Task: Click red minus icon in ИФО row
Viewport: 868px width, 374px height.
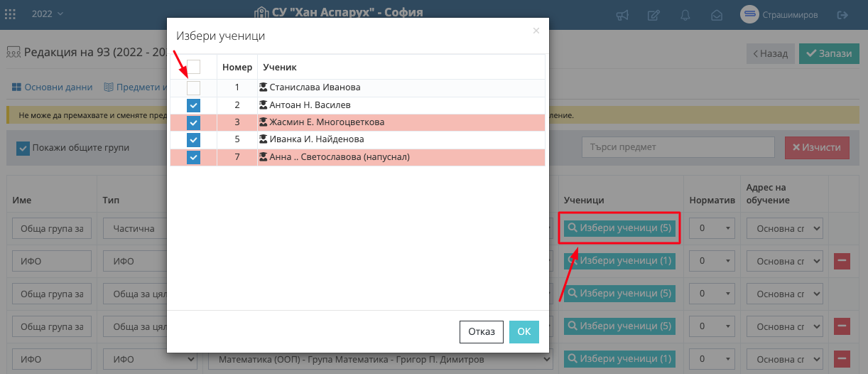Action: (842, 261)
